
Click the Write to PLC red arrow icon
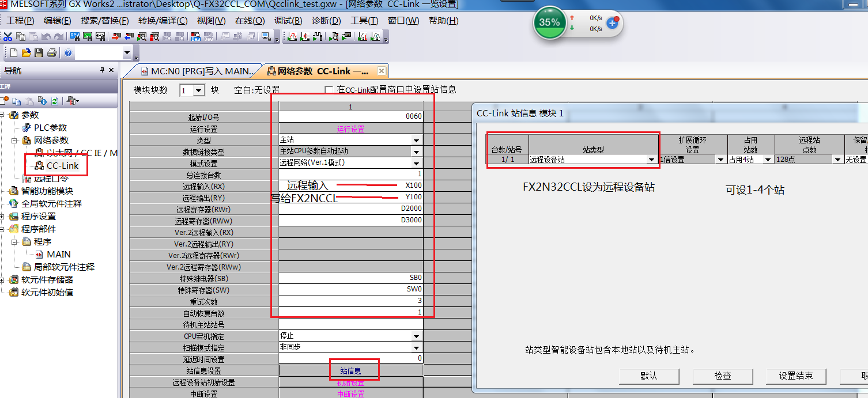point(116,37)
